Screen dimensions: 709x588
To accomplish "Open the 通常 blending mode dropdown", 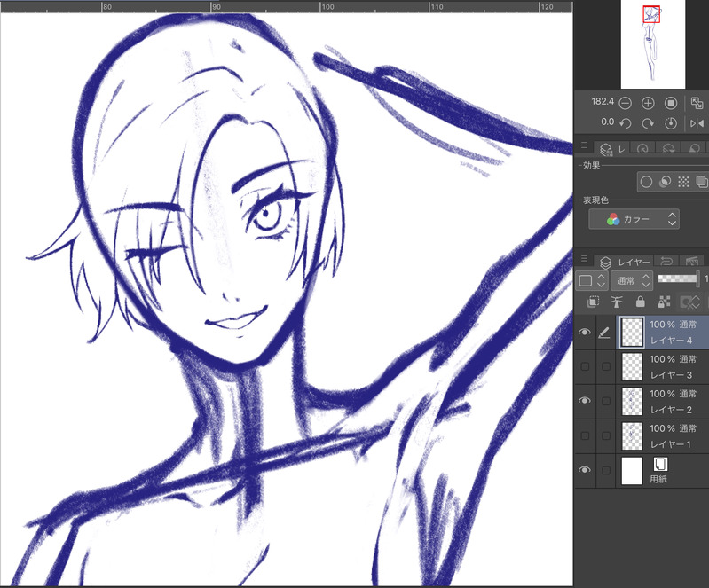I will click(631, 280).
